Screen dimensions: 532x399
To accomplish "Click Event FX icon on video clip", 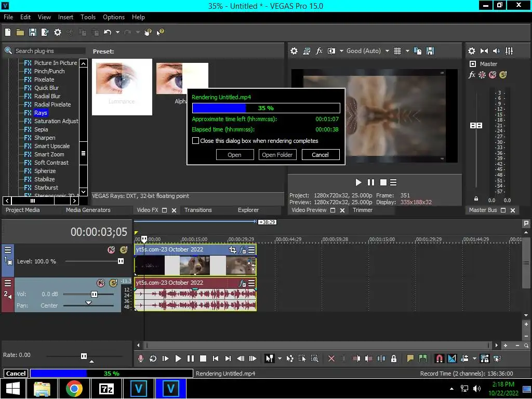I will click(x=242, y=250).
